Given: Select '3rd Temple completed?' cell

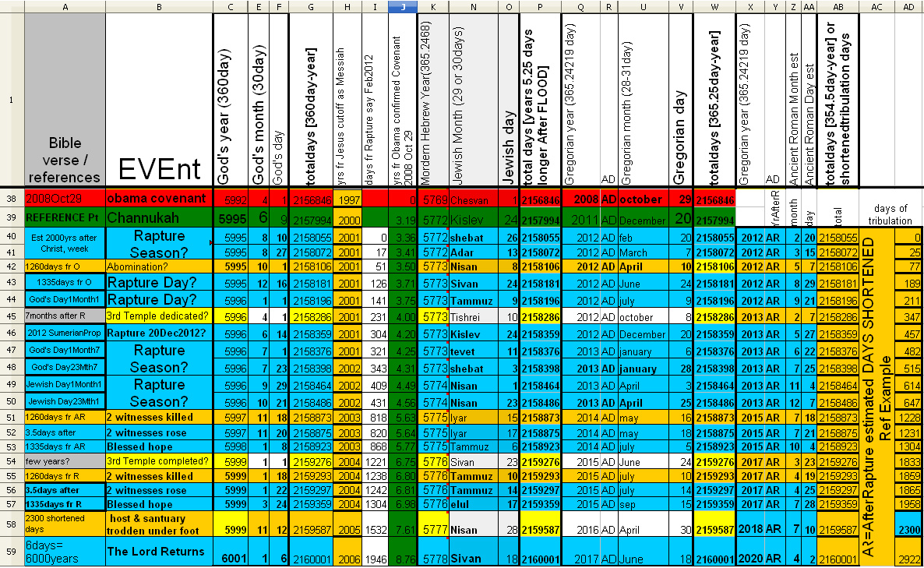Looking at the screenshot, I should (x=159, y=461).
